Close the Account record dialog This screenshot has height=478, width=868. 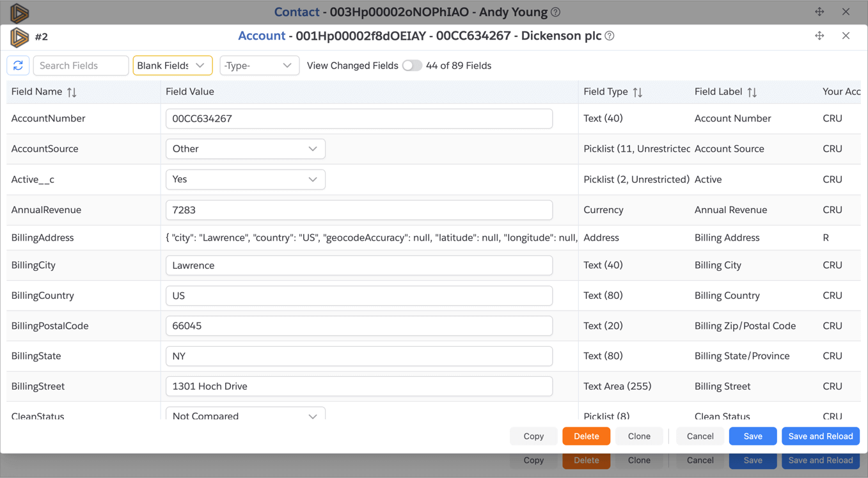(846, 36)
